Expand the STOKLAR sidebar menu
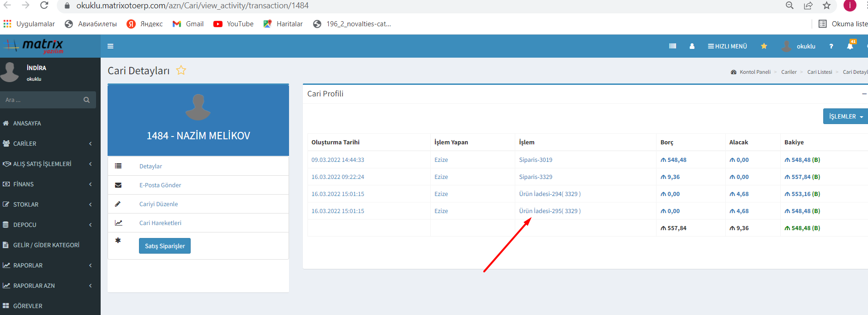 [46, 204]
